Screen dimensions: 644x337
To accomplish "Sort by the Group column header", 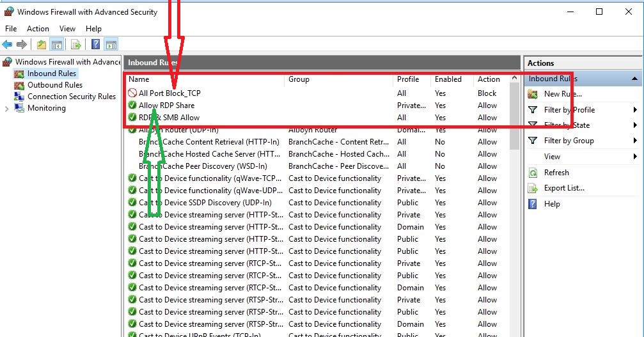I will [338, 79].
